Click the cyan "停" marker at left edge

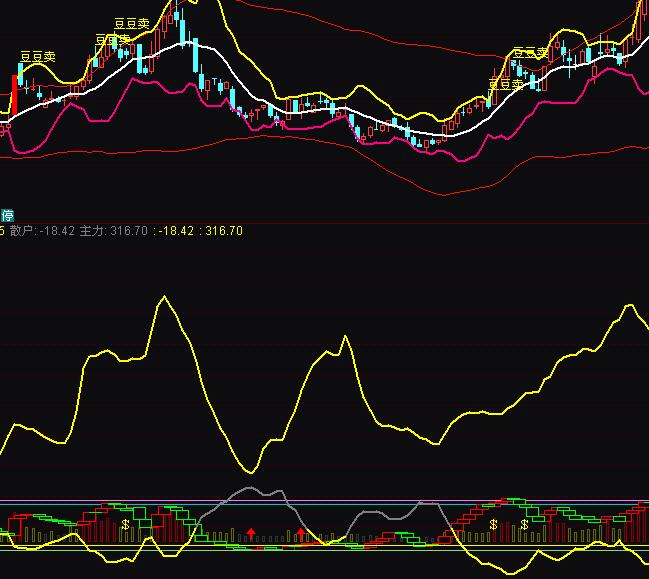[x=7, y=215]
